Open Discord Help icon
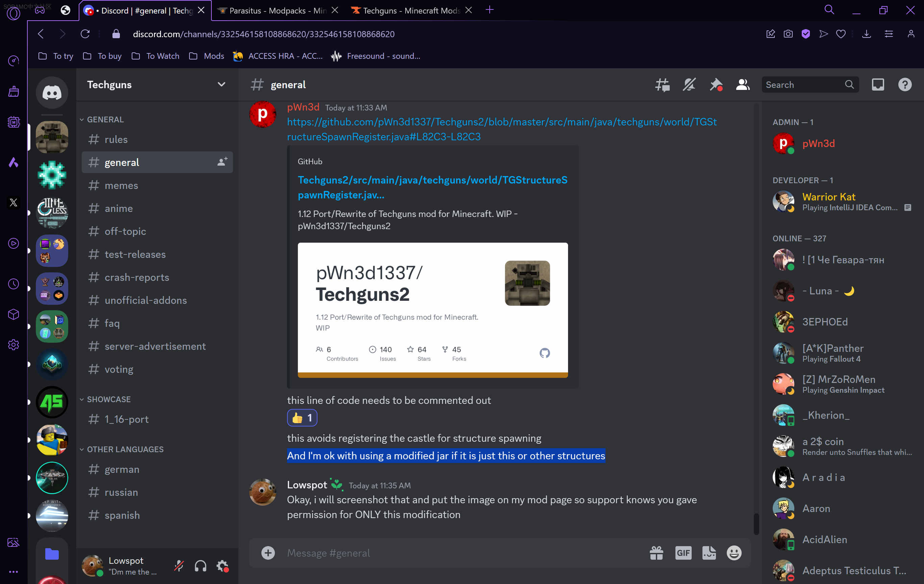 905,85
